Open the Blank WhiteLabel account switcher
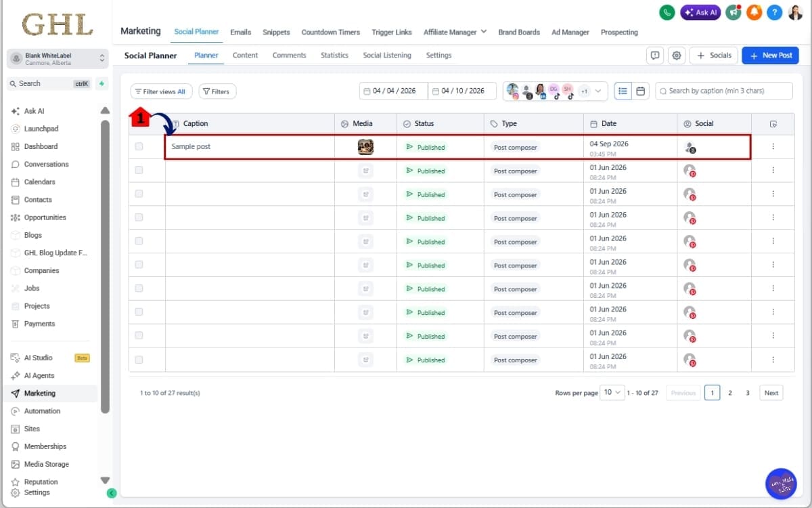Image resolution: width=812 pixels, height=508 pixels. [x=58, y=58]
